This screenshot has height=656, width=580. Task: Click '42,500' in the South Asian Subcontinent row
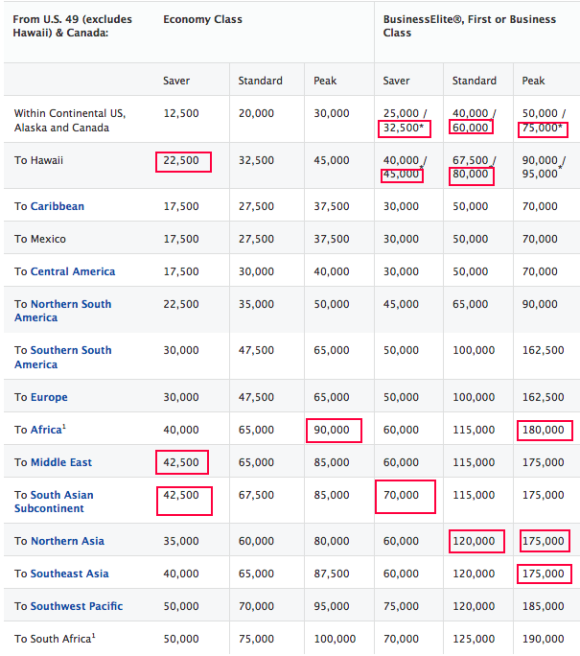(x=181, y=495)
